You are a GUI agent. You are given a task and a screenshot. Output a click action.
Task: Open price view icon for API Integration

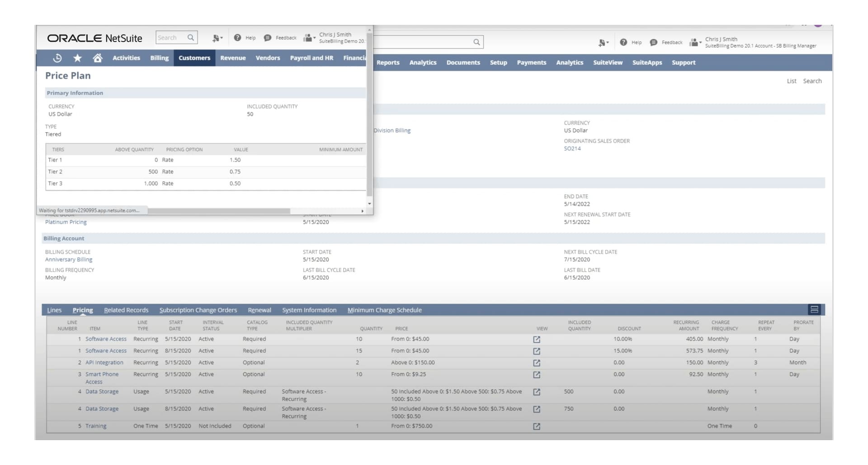537,363
